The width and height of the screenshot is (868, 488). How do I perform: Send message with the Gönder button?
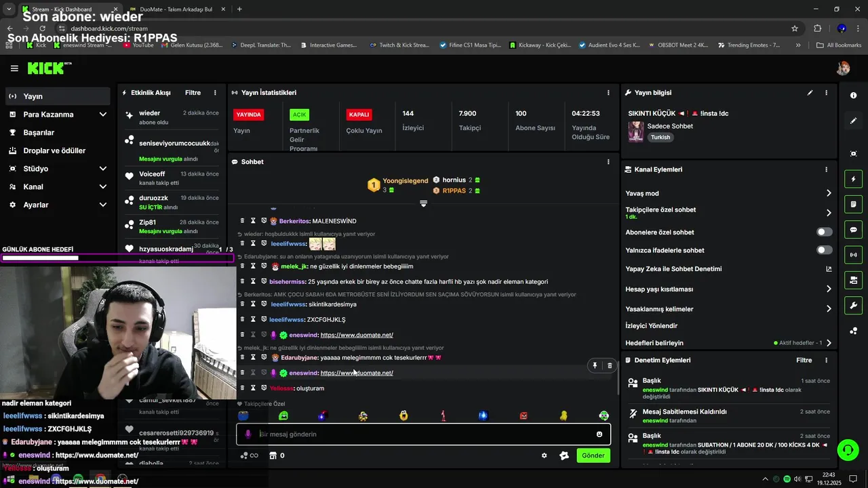pyautogui.click(x=593, y=455)
